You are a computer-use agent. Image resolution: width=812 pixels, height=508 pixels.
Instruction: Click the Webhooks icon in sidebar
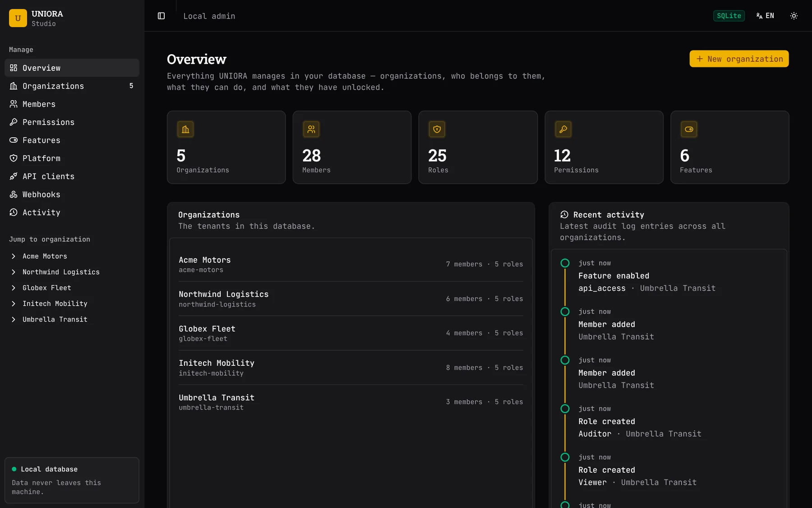click(x=14, y=194)
